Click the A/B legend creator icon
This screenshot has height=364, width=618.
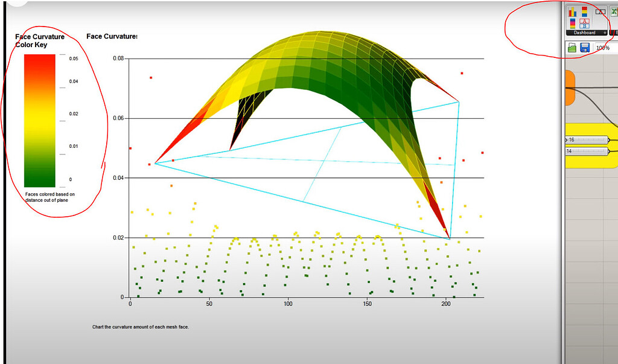[584, 22]
